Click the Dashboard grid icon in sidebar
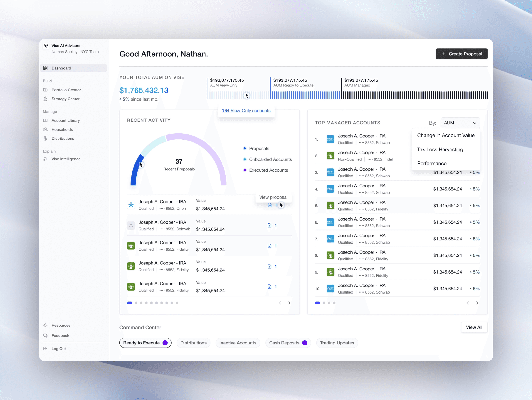Viewport: 532px width, 400px height. tap(45, 68)
